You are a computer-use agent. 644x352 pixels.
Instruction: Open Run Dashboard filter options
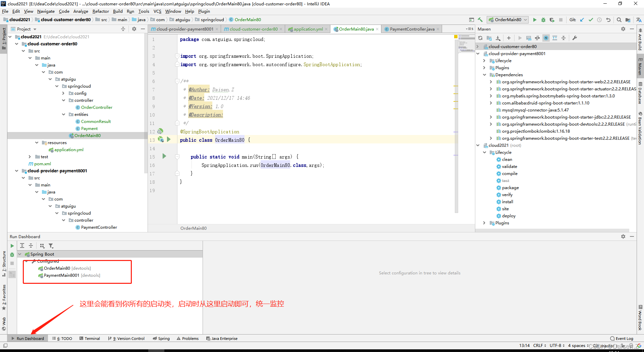point(51,246)
